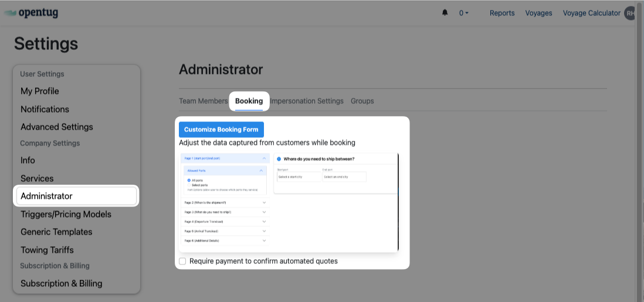Screen dimensions: 644x302
Task: Click the gray 'Subscription & Billing' section label
Action: [55, 266]
